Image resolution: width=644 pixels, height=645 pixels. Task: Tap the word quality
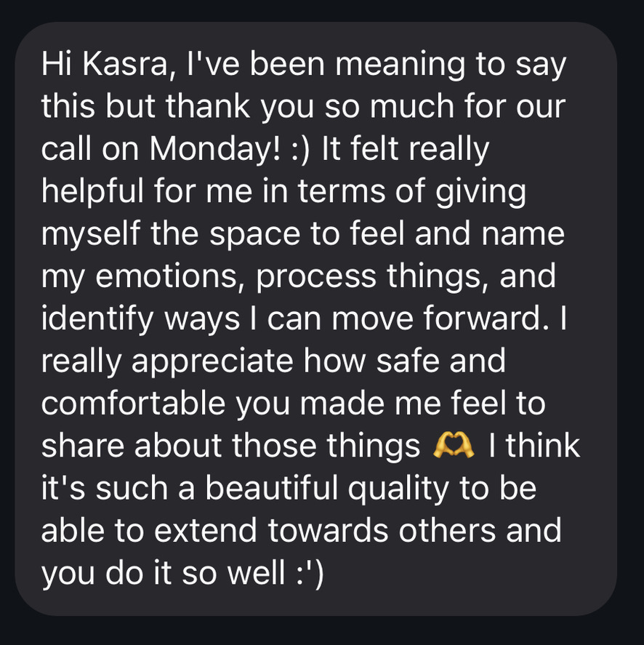pyautogui.click(x=398, y=489)
